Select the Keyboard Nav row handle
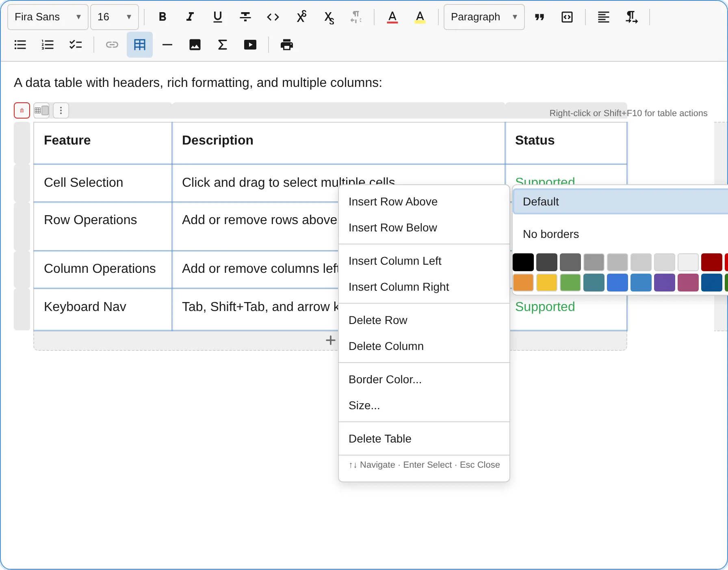The image size is (728, 570). pyautogui.click(x=22, y=309)
